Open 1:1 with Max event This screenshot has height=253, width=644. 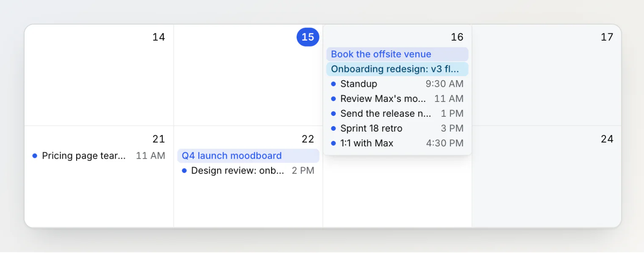[x=397, y=143]
